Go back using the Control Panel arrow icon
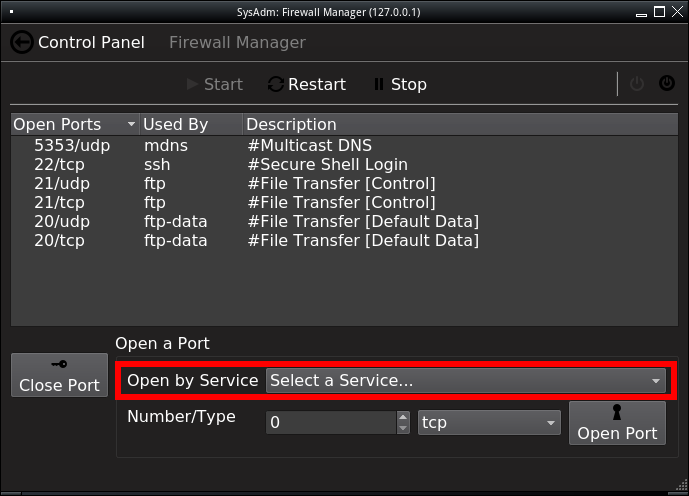 click(22, 43)
